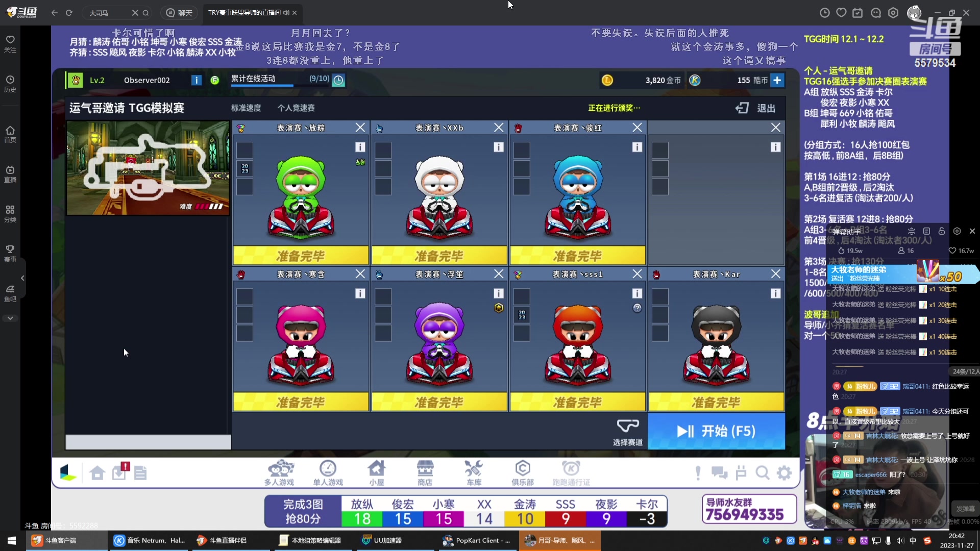Click the track map thumbnail

coord(148,168)
